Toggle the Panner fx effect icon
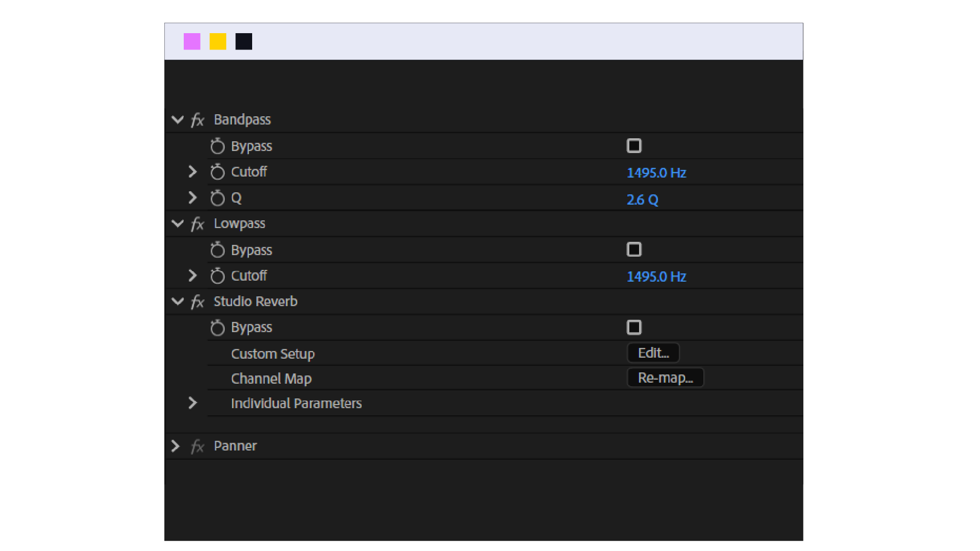This screenshot has height=551, width=980. [198, 447]
